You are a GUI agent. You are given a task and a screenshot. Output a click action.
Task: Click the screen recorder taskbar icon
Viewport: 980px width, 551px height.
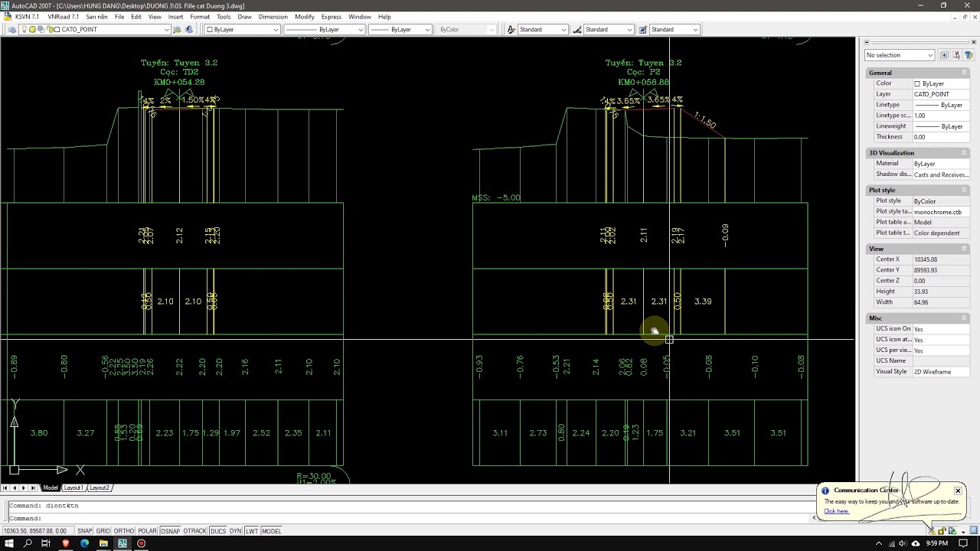(x=141, y=543)
